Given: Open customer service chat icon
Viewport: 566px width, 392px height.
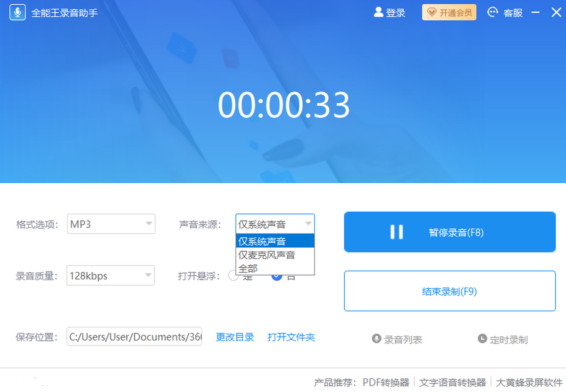Looking at the screenshot, I should [493, 13].
